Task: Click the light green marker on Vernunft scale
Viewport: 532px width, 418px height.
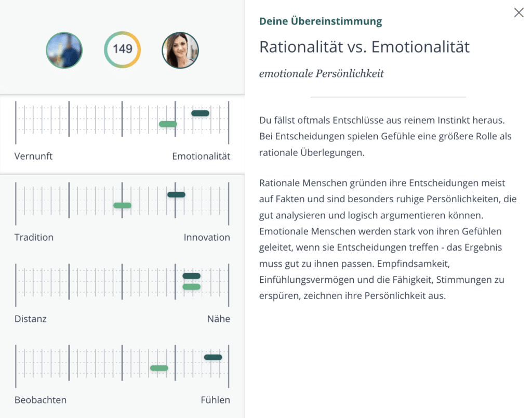Action: [x=168, y=124]
